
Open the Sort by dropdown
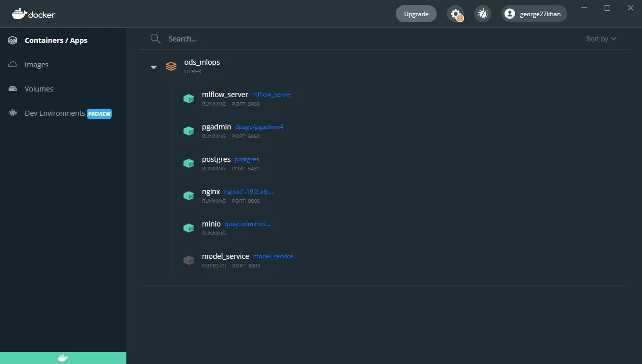pyautogui.click(x=601, y=39)
